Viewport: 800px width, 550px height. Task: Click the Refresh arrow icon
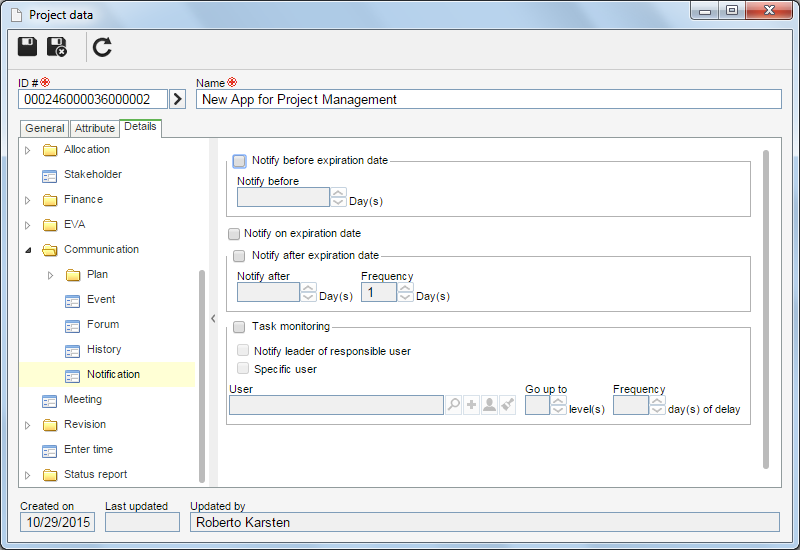click(x=102, y=47)
